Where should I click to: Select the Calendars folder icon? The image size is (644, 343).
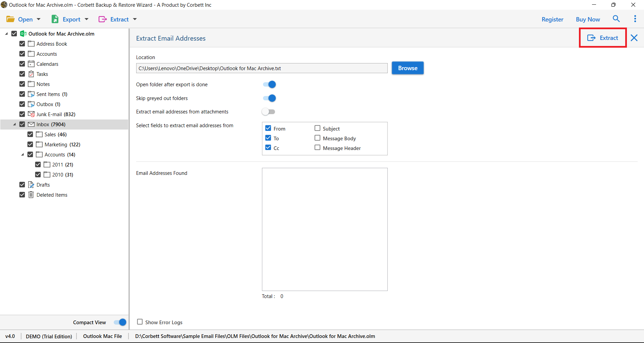[x=31, y=64]
